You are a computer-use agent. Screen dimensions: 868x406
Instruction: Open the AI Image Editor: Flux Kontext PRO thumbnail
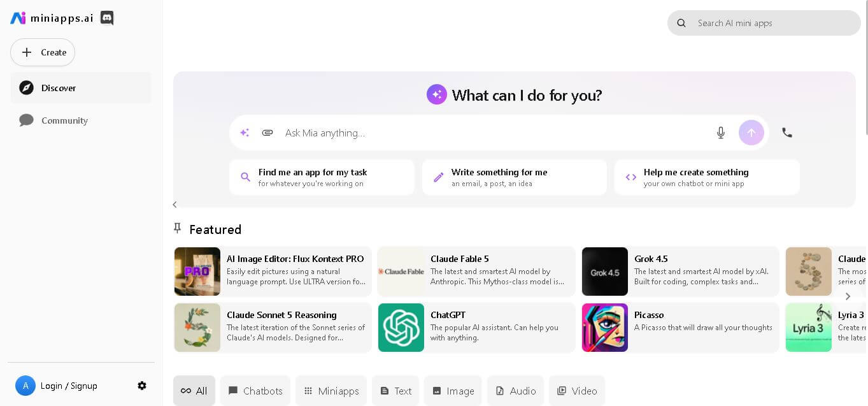point(197,272)
